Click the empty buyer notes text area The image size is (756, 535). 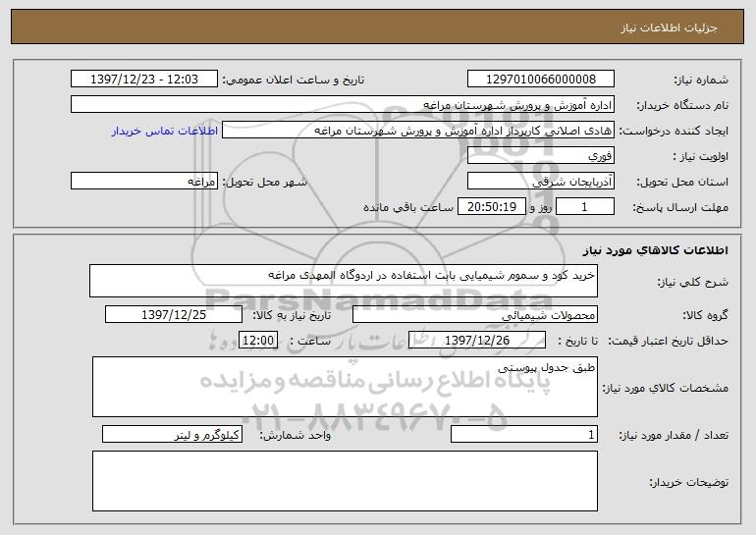(345, 481)
